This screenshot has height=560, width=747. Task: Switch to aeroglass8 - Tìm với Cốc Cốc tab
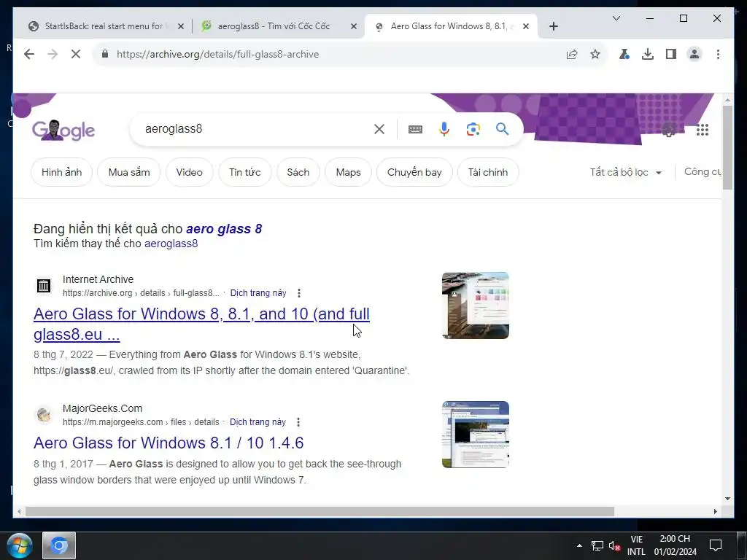tap(274, 26)
